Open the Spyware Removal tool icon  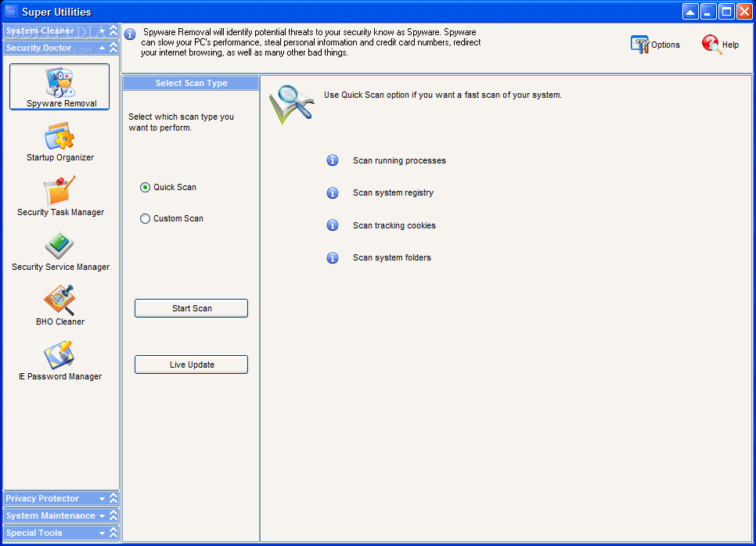[x=59, y=82]
